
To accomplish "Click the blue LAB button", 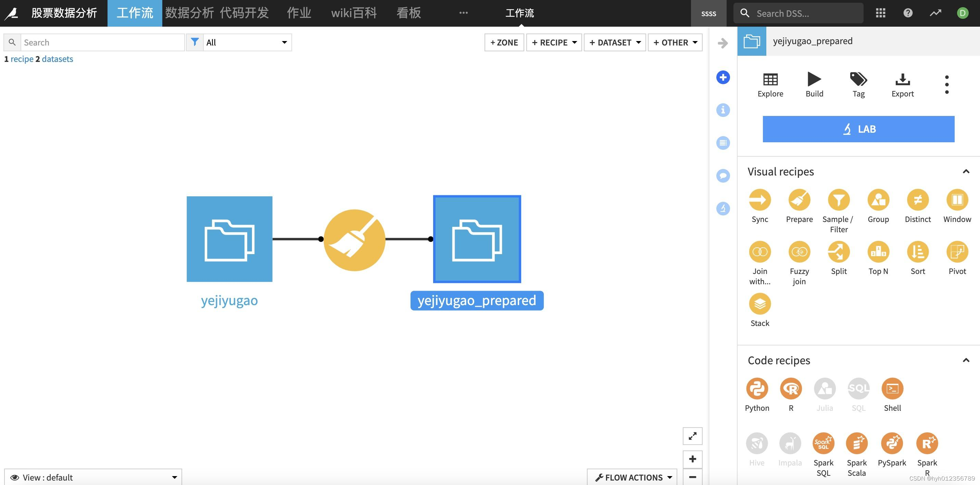I will (858, 129).
